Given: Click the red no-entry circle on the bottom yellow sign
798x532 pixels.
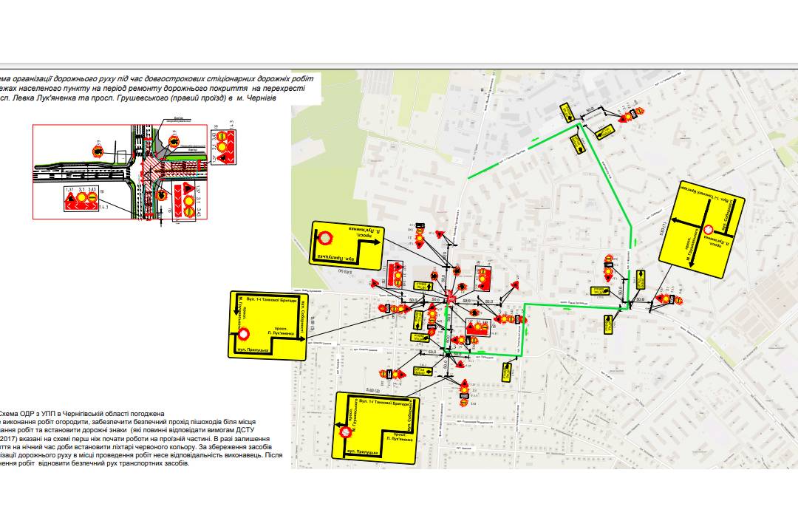Looking at the screenshot, I should click(346, 432).
